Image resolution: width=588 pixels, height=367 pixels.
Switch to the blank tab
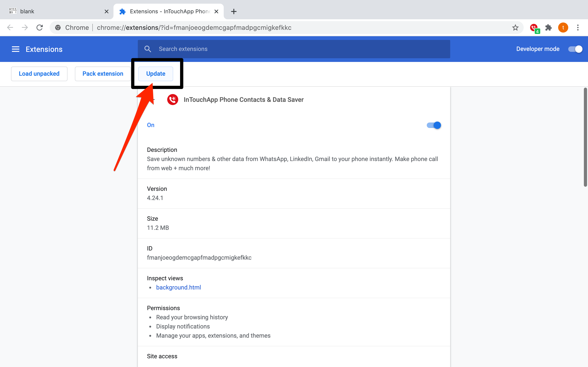coord(56,11)
